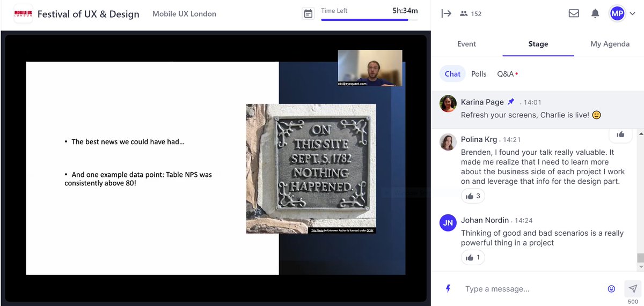644x306 pixels.
Task: Like Polina Krg's message with 3 likes
Action: [473, 196]
